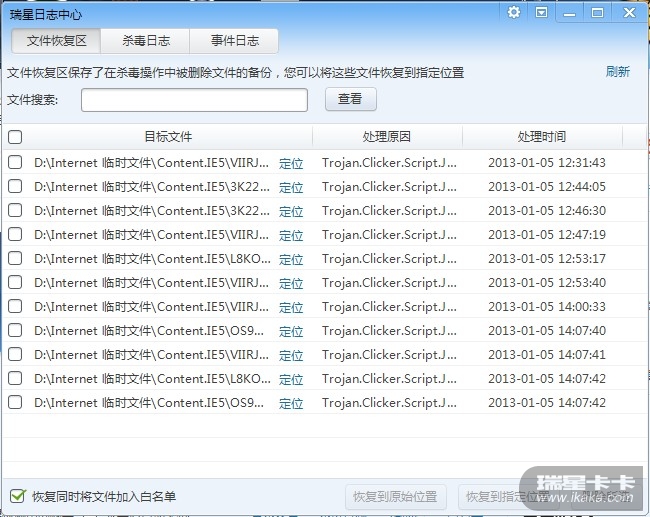Click the 查看 button

[x=351, y=99]
